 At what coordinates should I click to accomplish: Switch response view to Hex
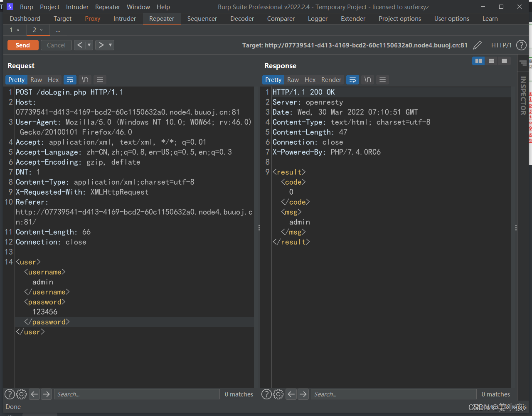tap(310, 80)
